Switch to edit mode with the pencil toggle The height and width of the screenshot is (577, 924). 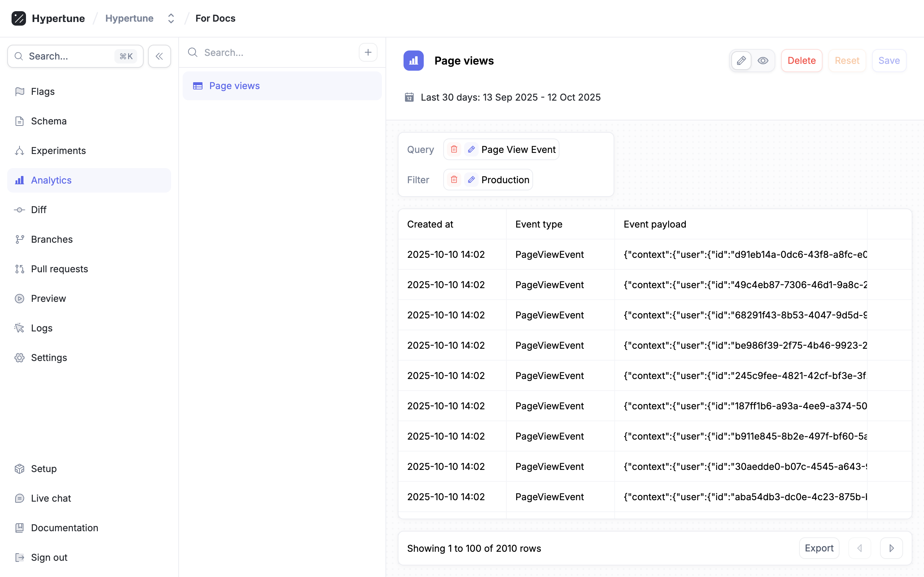tap(741, 61)
